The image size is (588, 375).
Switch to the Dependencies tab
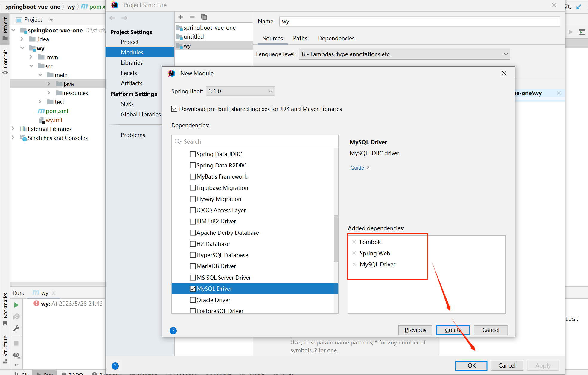click(336, 38)
